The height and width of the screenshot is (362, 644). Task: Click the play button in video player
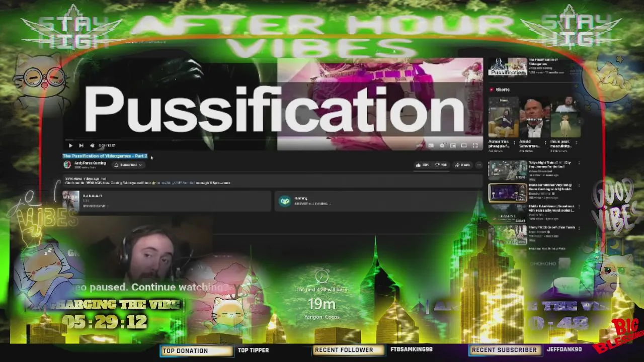[70, 146]
